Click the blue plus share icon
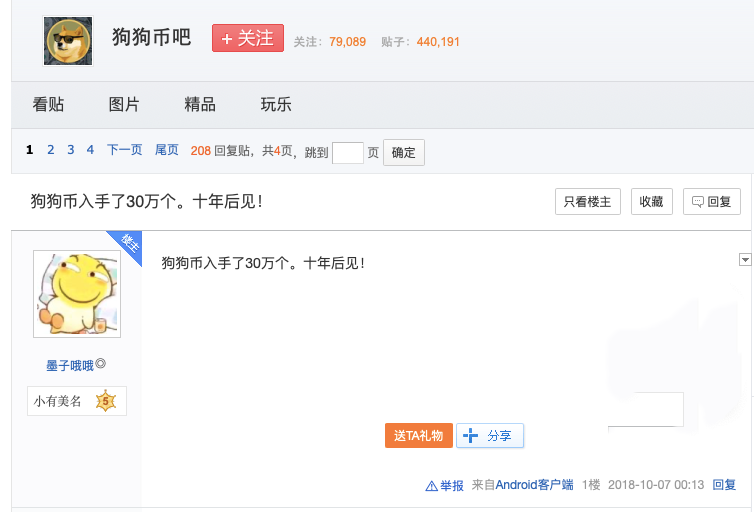 (x=472, y=436)
